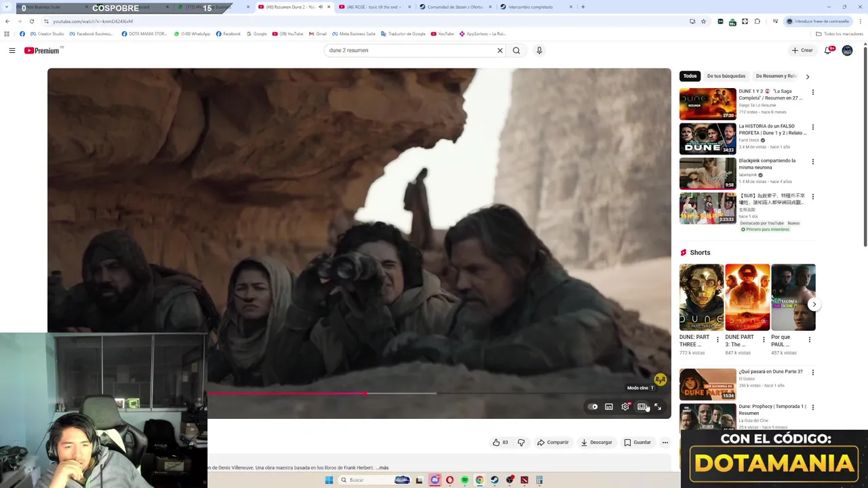Screen dimensions: 868x488
Task: Download the video with Descargar
Action: pos(597,443)
